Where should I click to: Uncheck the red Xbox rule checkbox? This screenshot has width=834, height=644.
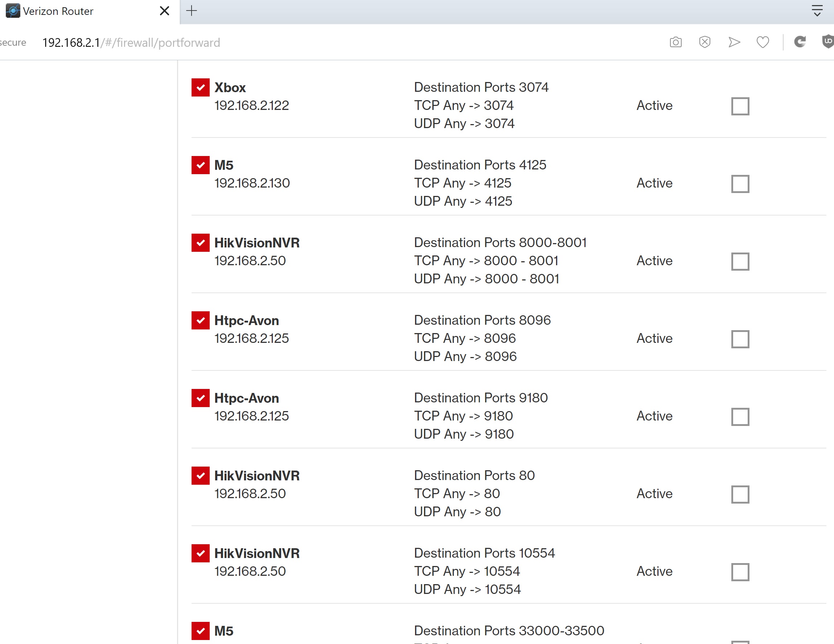[x=201, y=87]
